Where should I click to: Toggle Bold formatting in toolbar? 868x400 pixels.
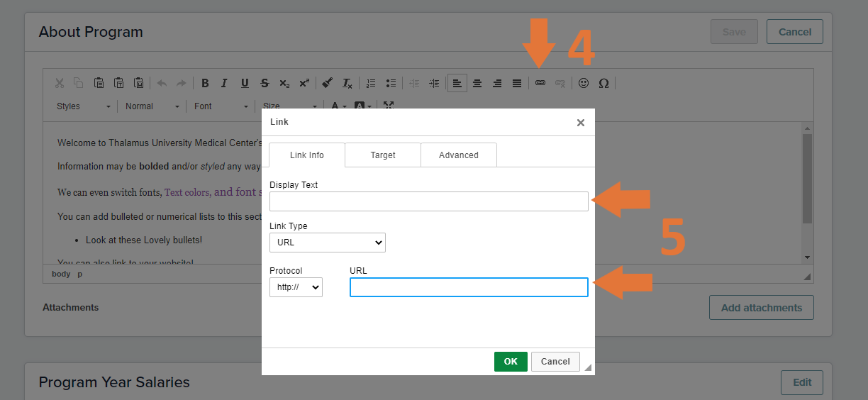tap(205, 83)
